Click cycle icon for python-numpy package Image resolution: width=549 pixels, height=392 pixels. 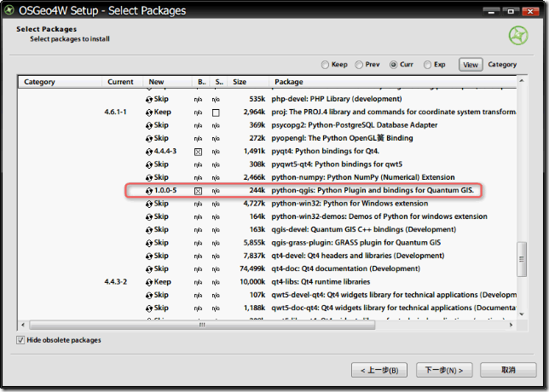[149, 178]
